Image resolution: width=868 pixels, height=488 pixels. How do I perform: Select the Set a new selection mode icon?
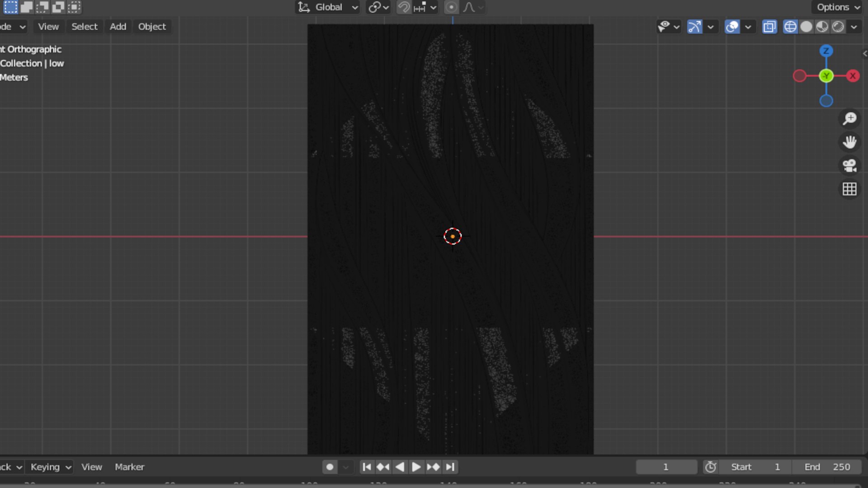click(10, 7)
